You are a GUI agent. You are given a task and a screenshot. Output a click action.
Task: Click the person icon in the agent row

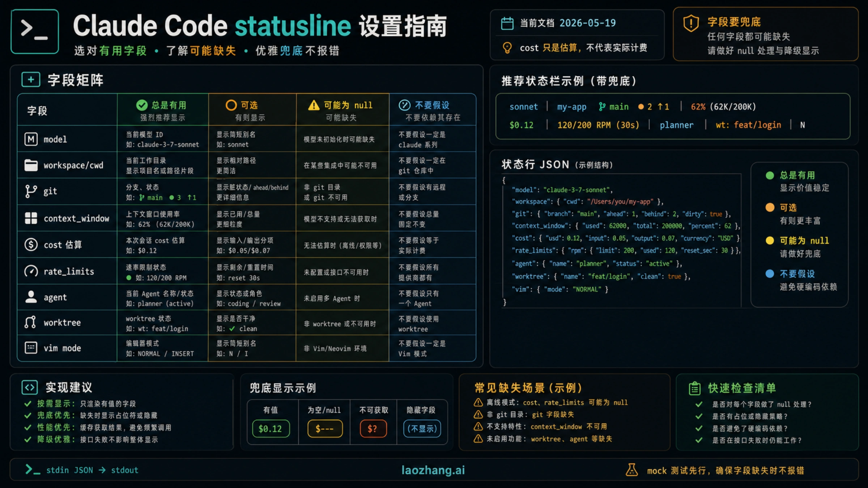31,297
